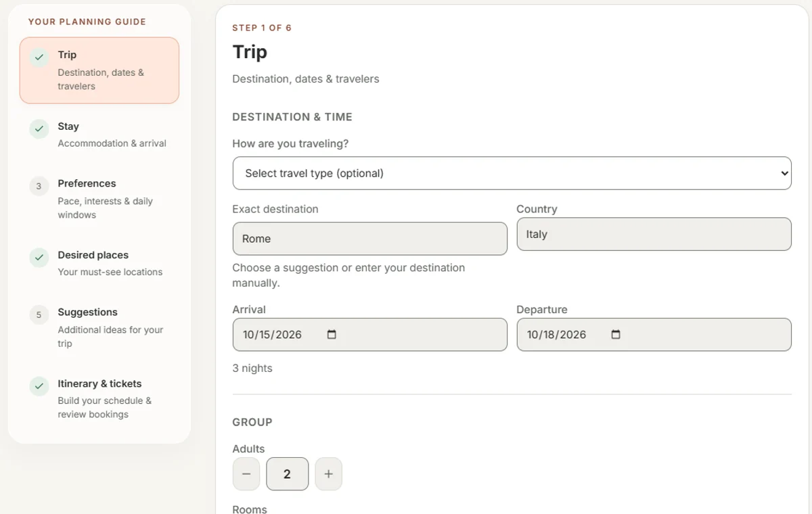This screenshot has width=812, height=514.
Task: Click the Preferences step number 3 badge
Action: point(39,186)
